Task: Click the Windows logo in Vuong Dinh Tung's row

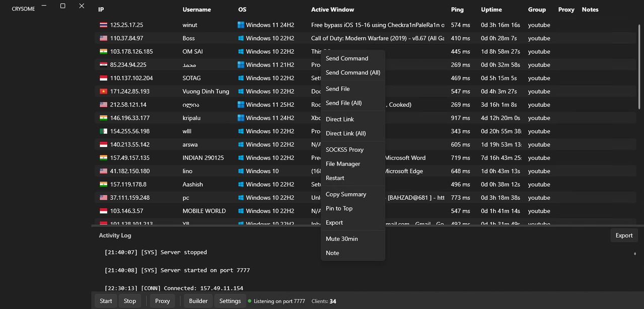Action: (241, 92)
